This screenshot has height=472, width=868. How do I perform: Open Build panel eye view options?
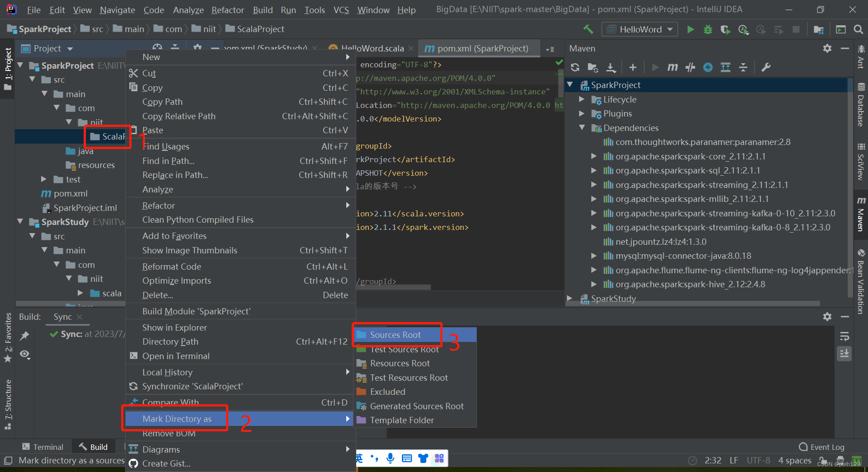[25, 355]
